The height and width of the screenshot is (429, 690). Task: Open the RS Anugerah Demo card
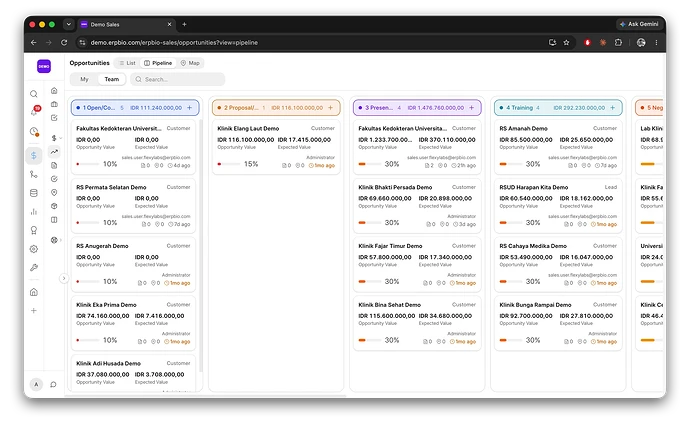pyautogui.click(x=133, y=264)
